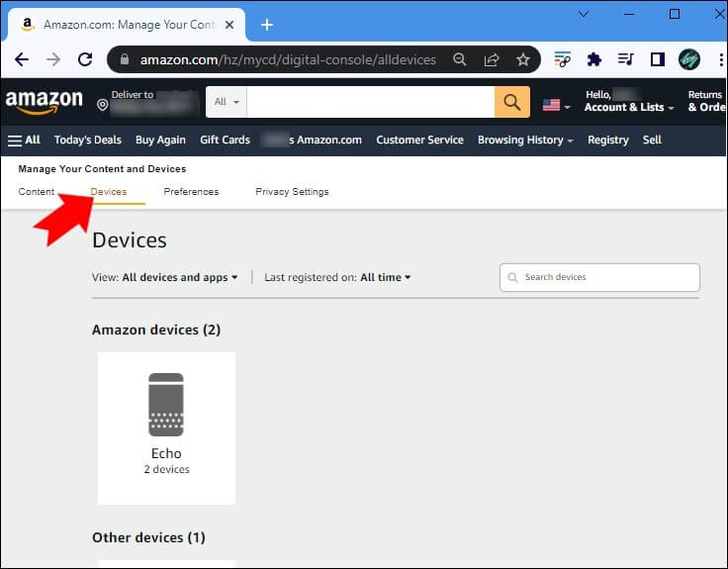Submit search with orange magnifier button
The width and height of the screenshot is (728, 569).
click(x=512, y=102)
